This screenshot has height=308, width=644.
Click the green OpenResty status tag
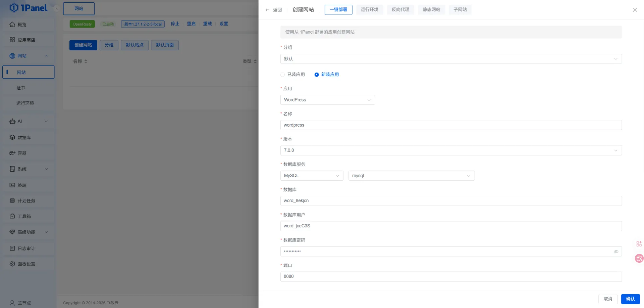pyautogui.click(x=82, y=24)
